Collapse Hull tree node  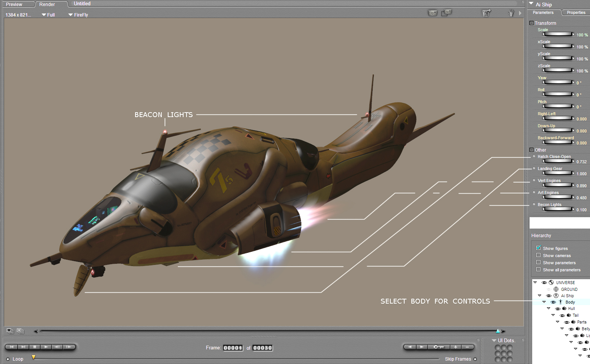tap(549, 308)
